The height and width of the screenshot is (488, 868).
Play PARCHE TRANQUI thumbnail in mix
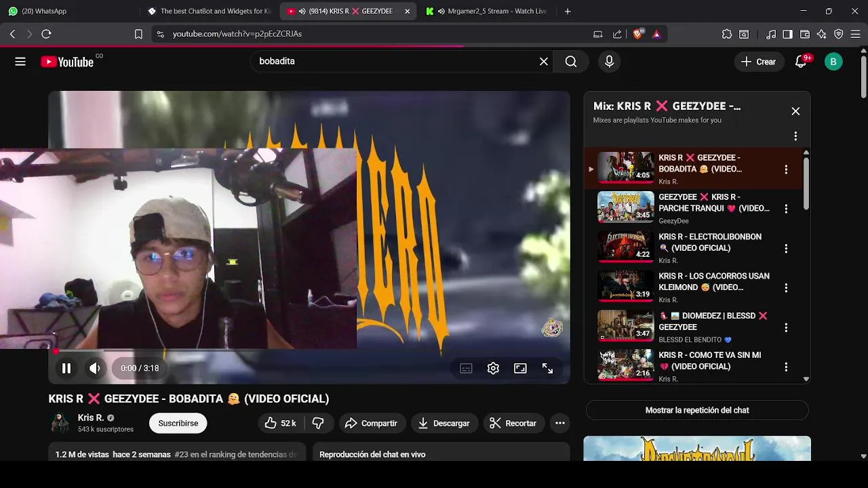pos(625,207)
